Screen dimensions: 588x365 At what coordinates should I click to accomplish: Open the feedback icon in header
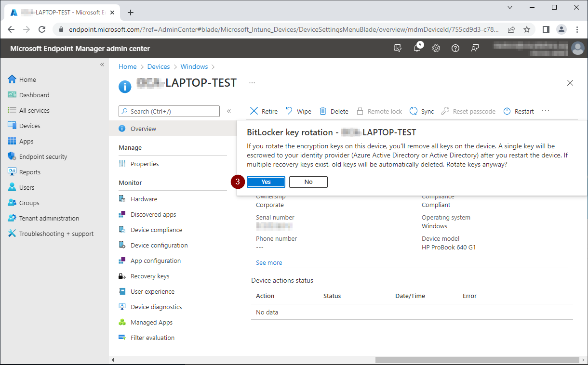[475, 48]
